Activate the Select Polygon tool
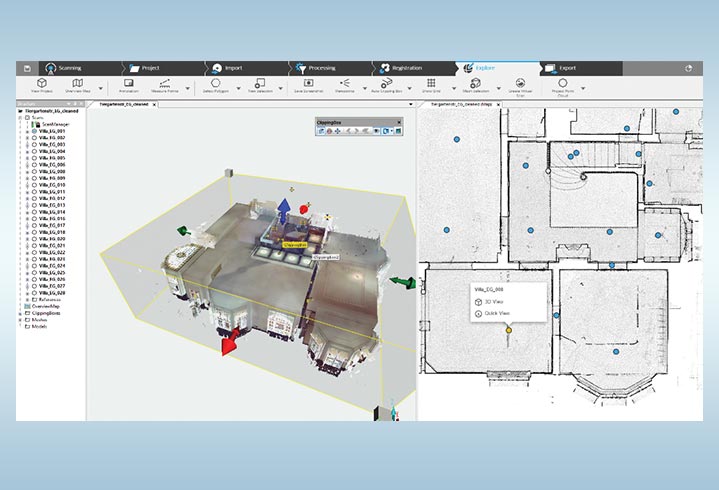Viewport: 719px width, 490px height. pos(215,84)
